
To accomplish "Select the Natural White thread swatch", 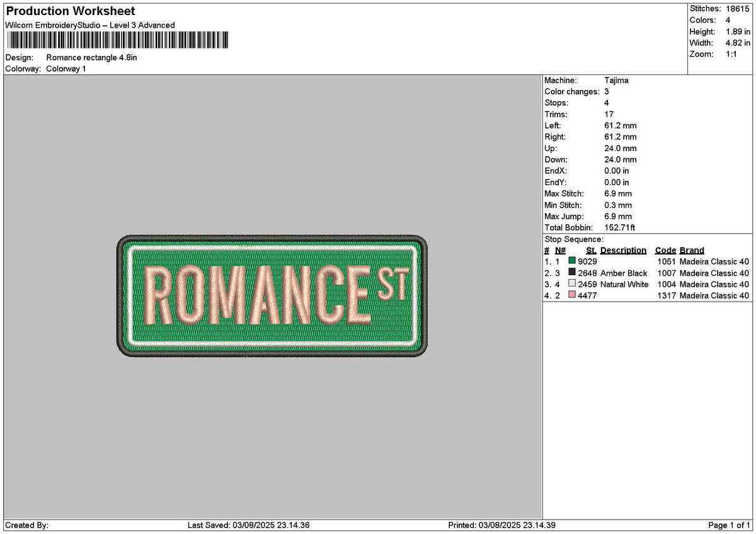I will [x=572, y=283].
